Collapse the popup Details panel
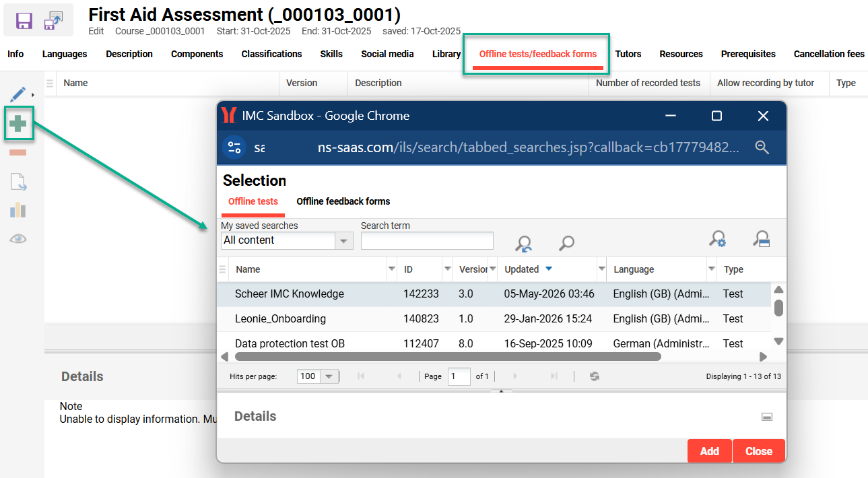The image size is (868, 478). (x=766, y=417)
